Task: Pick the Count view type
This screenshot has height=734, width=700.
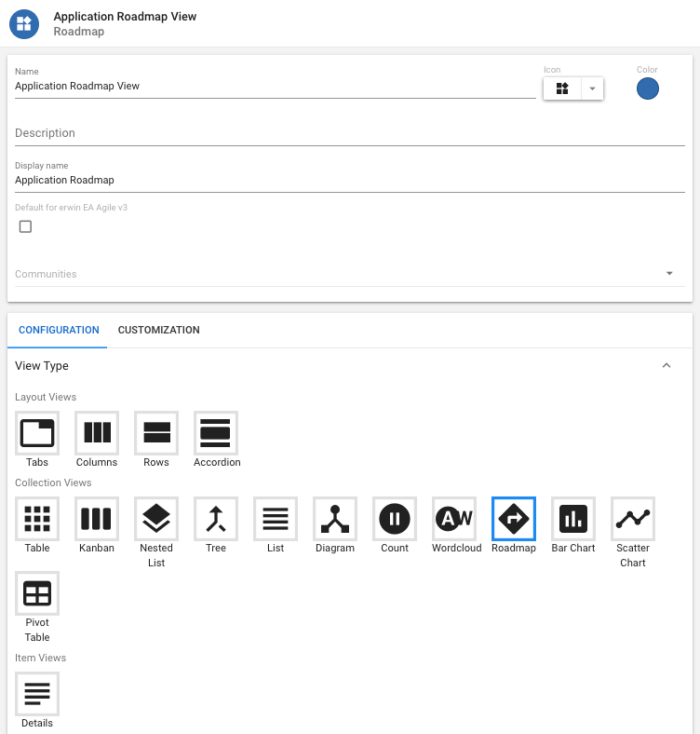Action: click(395, 519)
